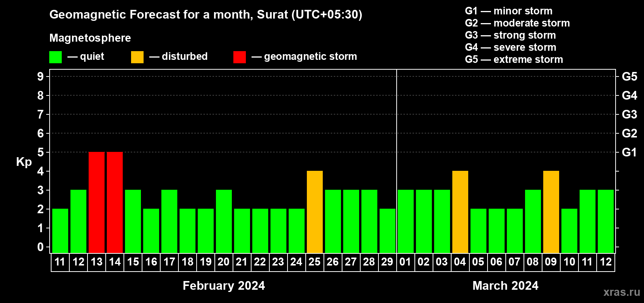Image resolution: width=644 pixels, height=303 pixels.
Task: Click date label 13 on the axis
Action: click(x=97, y=262)
